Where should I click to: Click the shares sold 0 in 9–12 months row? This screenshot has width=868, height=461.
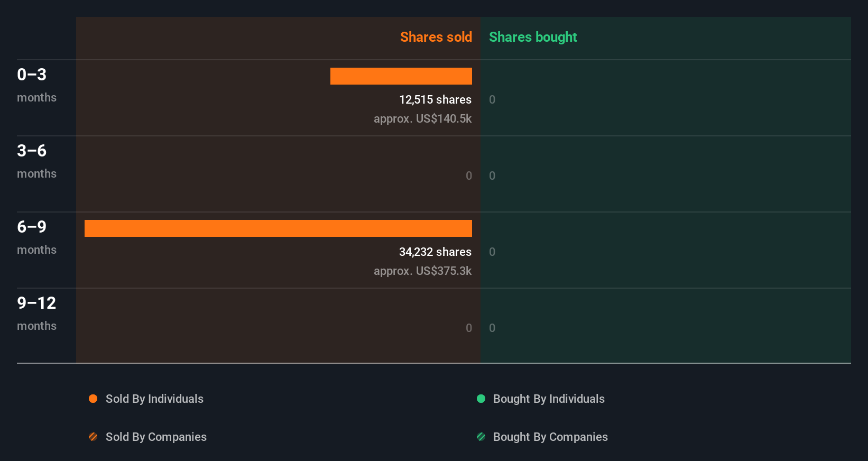pos(469,328)
